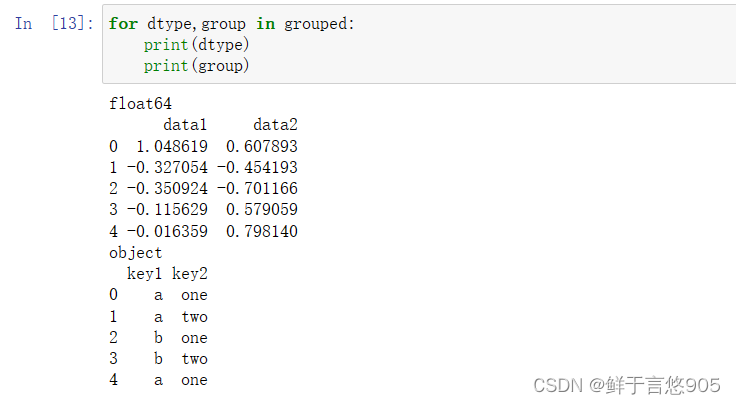Select the 'object' output label
The image size is (736, 404).
(136, 253)
